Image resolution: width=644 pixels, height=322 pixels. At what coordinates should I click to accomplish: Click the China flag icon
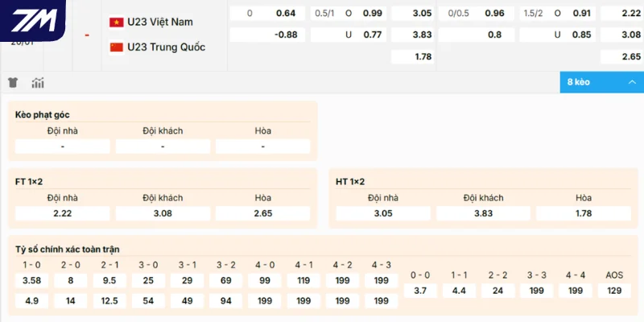(116, 47)
